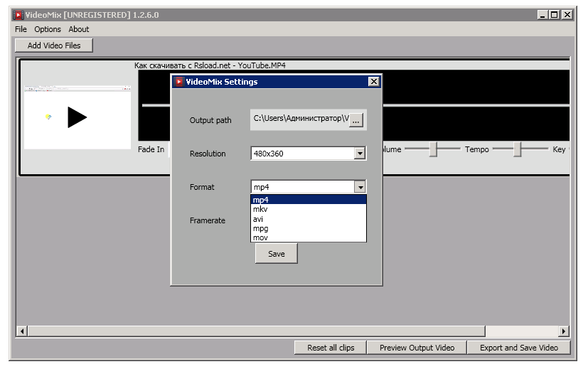This screenshot has width=588, height=369.
Task: Open the About menu
Action: click(79, 29)
